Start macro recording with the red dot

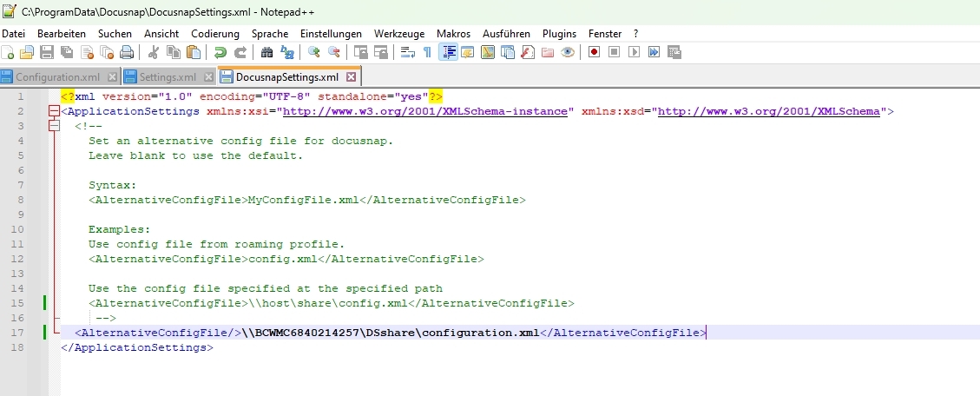point(595,52)
